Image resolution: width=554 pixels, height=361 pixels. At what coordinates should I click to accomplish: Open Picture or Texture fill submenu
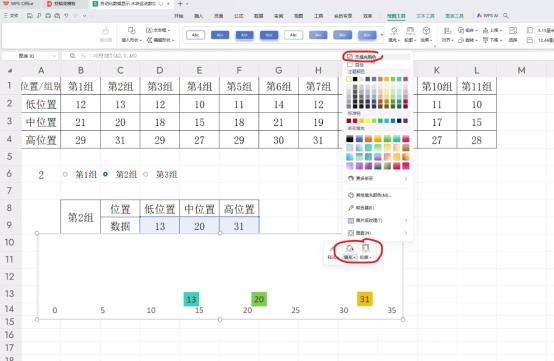377,220
